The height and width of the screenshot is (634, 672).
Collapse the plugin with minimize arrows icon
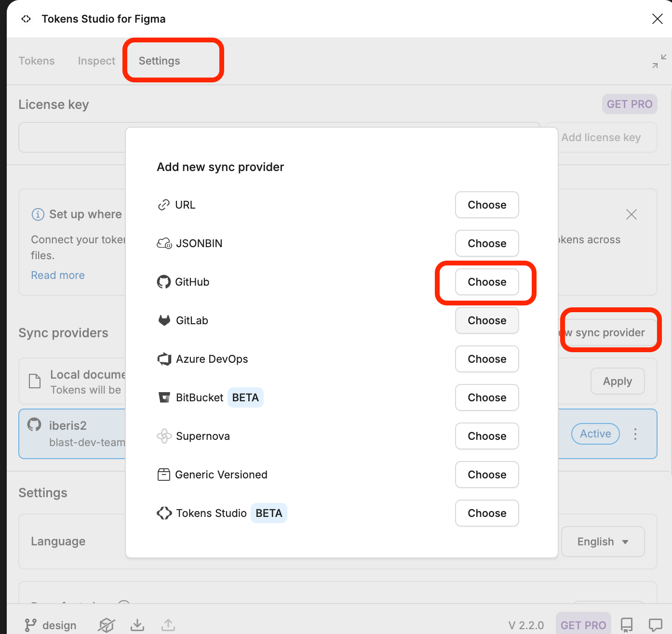point(659,61)
